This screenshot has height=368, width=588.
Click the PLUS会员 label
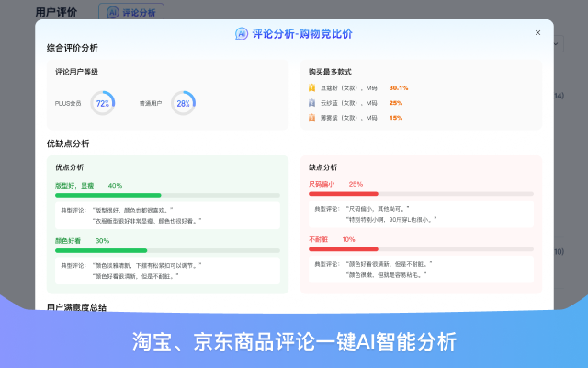(68, 103)
